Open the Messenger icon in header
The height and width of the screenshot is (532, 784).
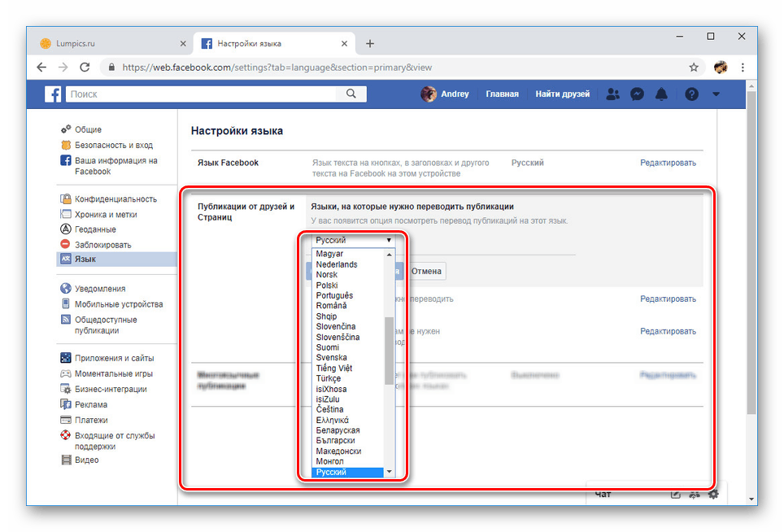(x=637, y=94)
